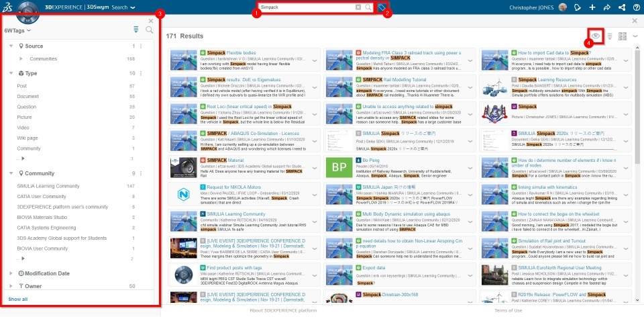Viewport: 644px width, 317px height.
Task: Open SIMPACK Rail Modelling Tutorial
Action: (394, 80)
